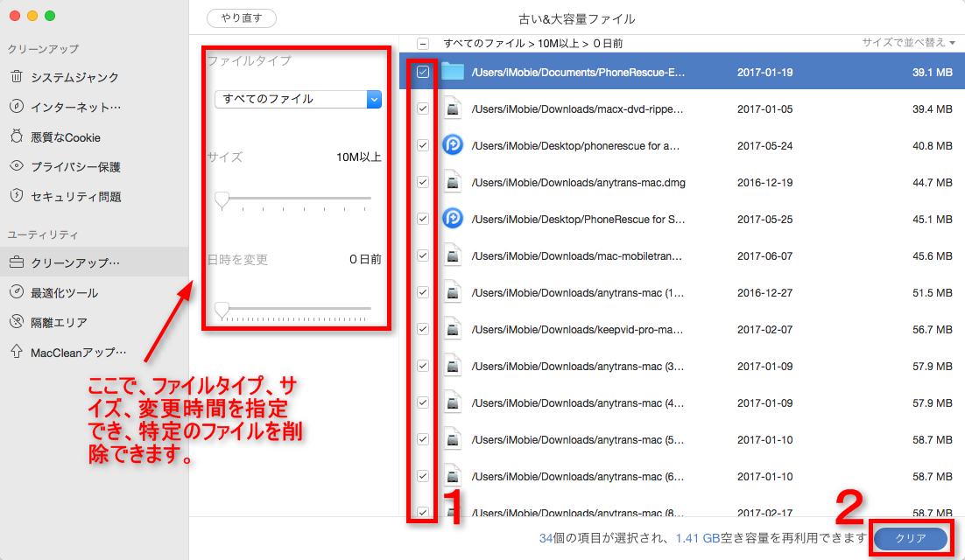Click the すべてのファイル > 10M以上 > 0日前 breadcrumb
This screenshot has width=965, height=560.
[x=533, y=44]
